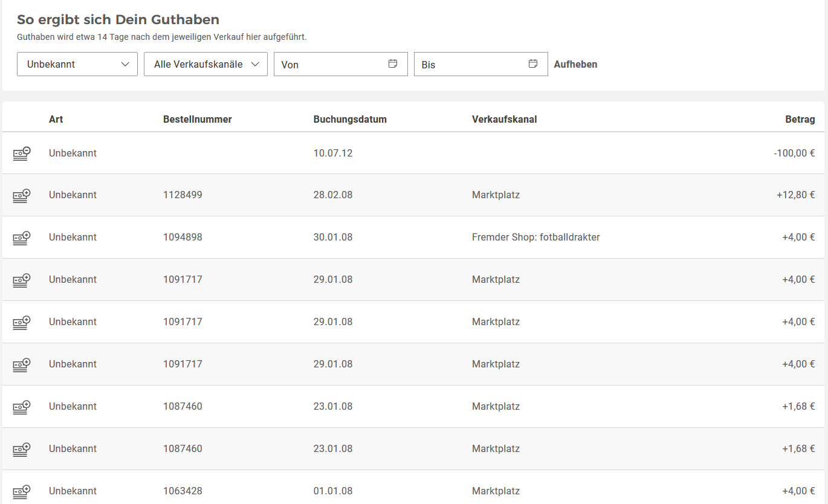Click the credit icon for order 1128499
Viewport: 828px width, 504px height.
coord(22,195)
